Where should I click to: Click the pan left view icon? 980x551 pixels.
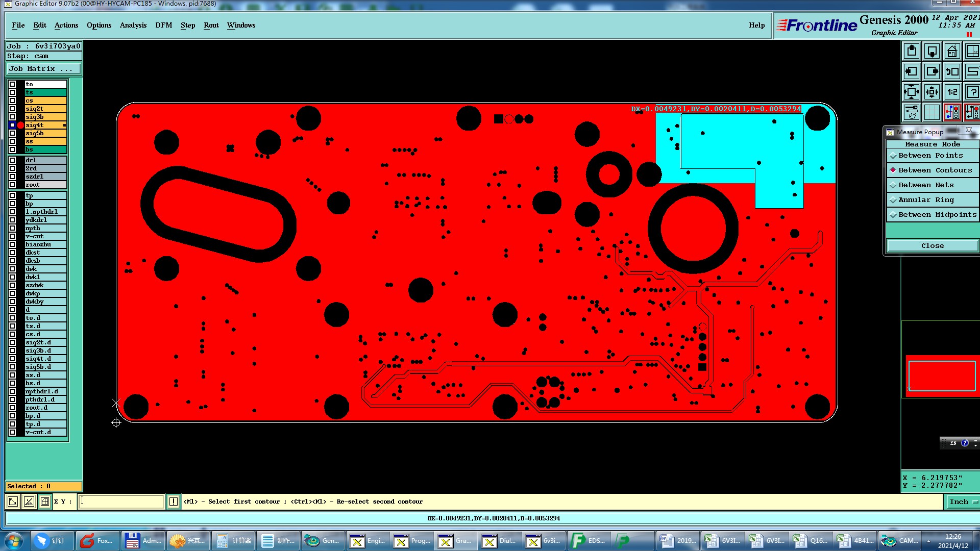coord(911,72)
